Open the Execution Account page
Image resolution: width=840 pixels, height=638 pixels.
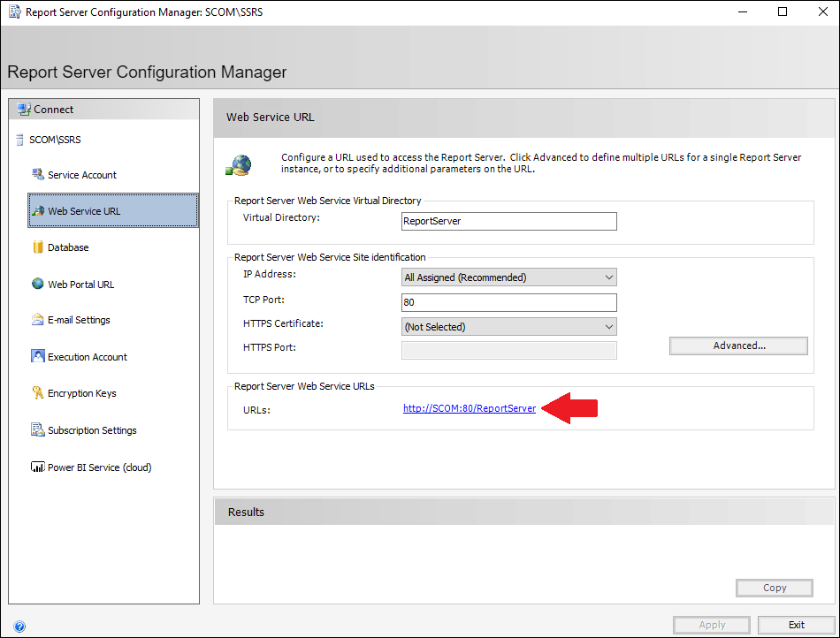[88, 357]
